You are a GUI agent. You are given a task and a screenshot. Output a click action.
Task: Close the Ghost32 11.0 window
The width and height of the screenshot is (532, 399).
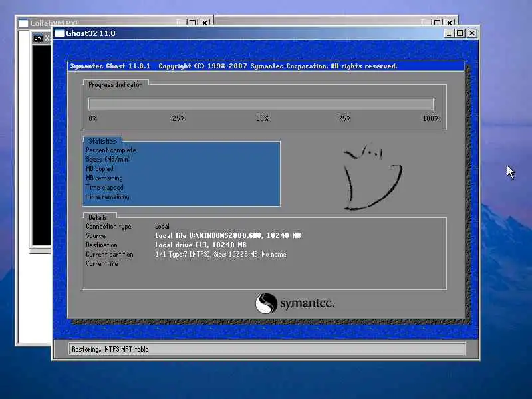tap(472, 33)
